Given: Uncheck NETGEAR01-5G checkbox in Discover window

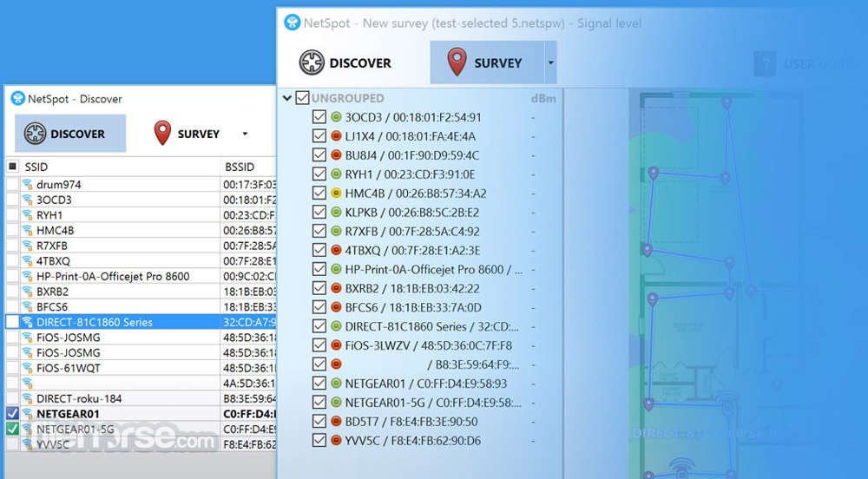Looking at the screenshot, I should click(12, 429).
